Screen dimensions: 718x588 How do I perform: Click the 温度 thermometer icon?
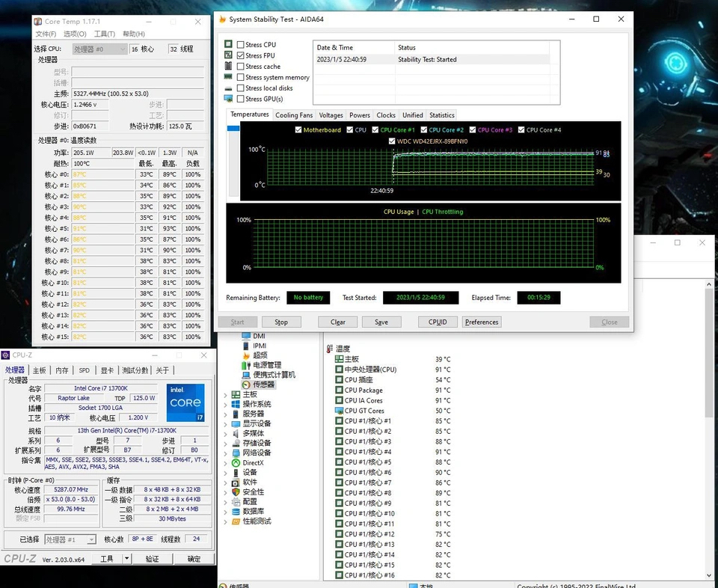(x=330, y=349)
